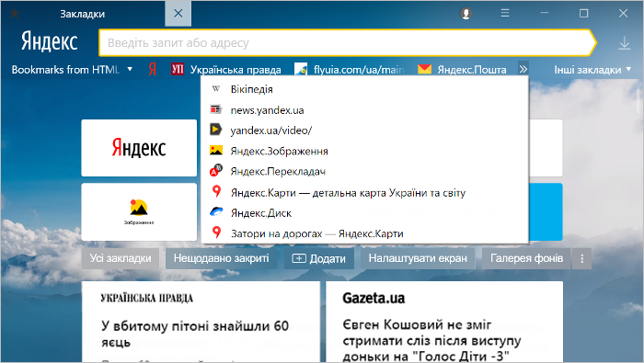The height and width of the screenshot is (363, 644).
Task: Open the red Я bookmark icon
Action: (x=153, y=69)
